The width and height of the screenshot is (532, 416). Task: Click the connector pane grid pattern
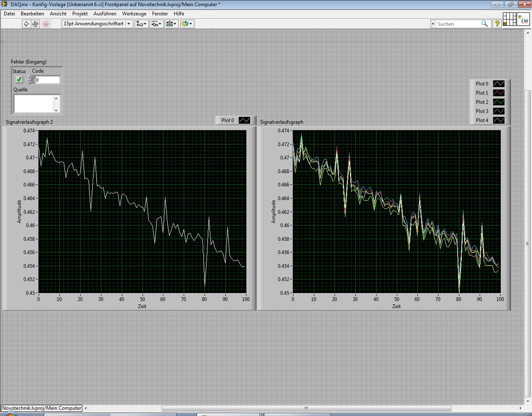[509, 19]
